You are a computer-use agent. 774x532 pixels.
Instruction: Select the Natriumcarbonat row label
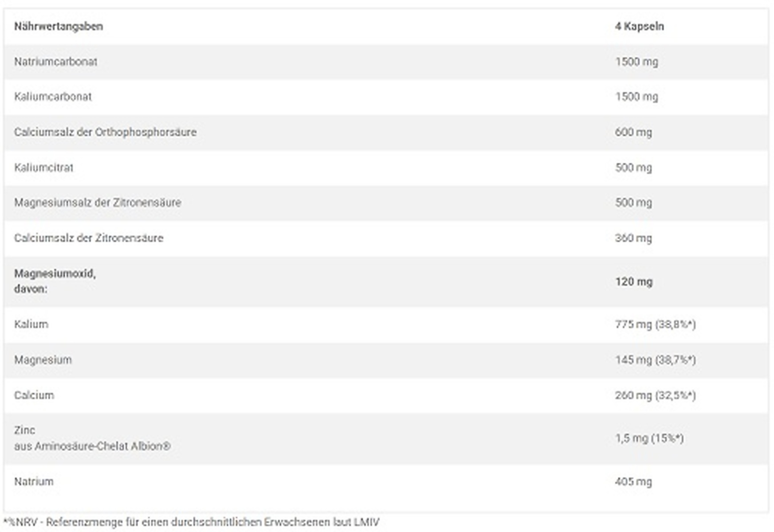pyautogui.click(x=55, y=62)
